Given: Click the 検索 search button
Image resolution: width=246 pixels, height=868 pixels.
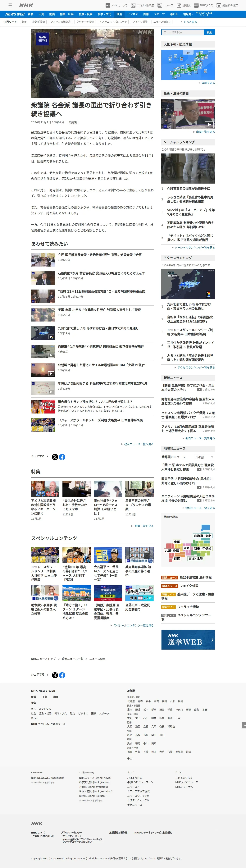Looking at the screenshot, I should point(209,32).
